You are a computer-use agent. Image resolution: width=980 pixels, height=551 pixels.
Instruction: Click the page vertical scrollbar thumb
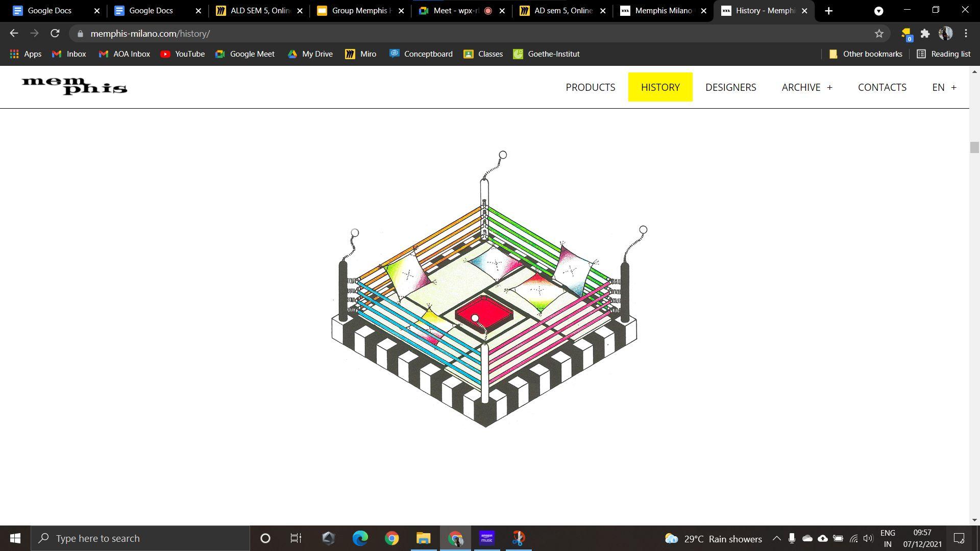click(x=974, y=147)
